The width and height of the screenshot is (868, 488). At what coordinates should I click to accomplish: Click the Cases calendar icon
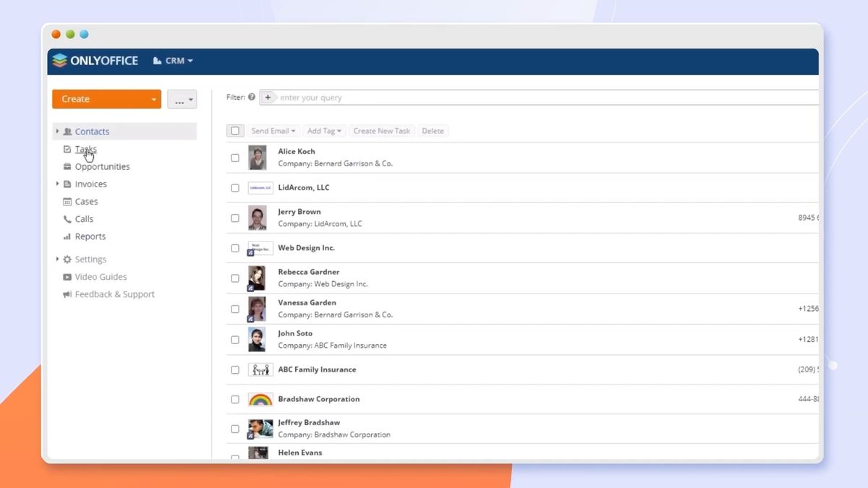coord(67,201)
